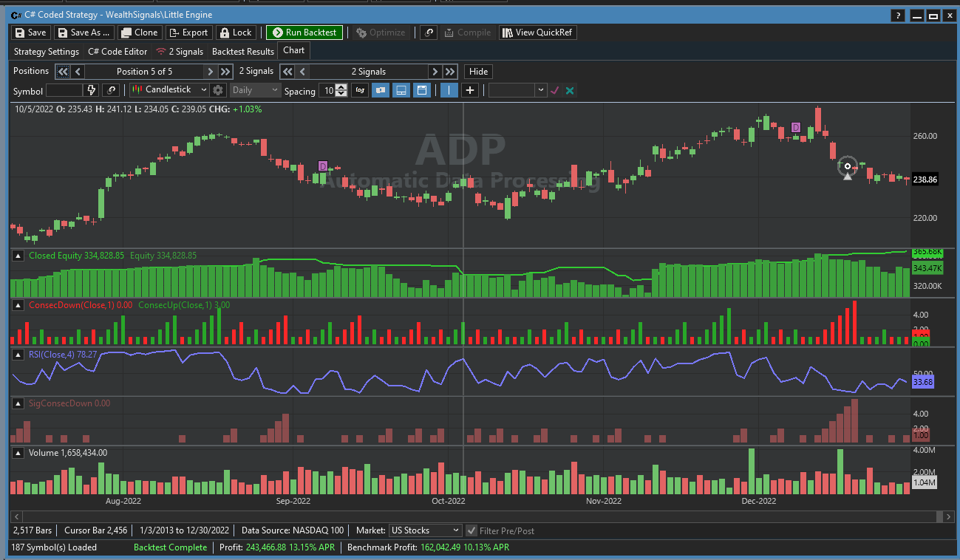Click the 238.86 price label
The width and height of the screenshot is (960, 560).
925,180
